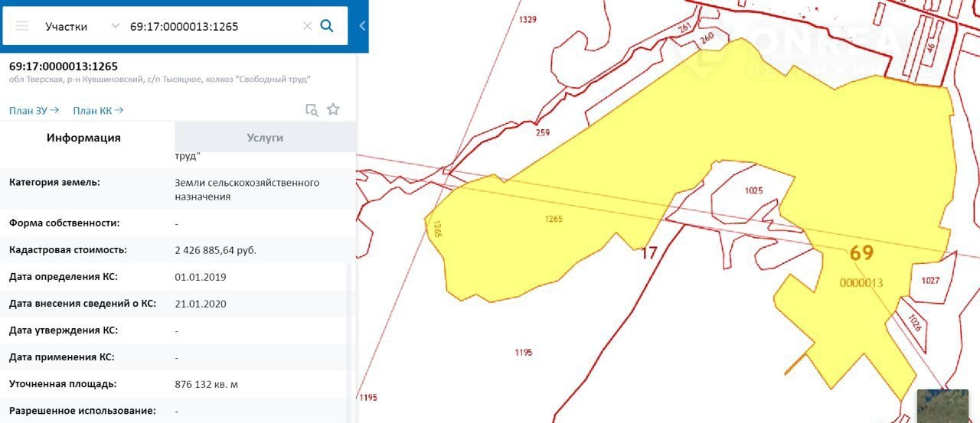Screen dimensions: 980x423
Task: Click the find-on-map icon beside the star
Action: (x=312, y=109)
